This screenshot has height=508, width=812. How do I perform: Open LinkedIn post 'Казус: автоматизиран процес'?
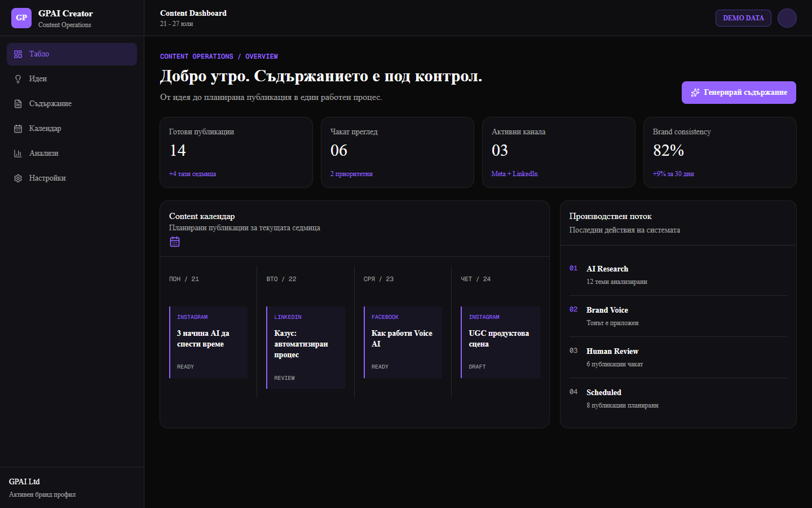pyautogui.click(x=306, y=348)
